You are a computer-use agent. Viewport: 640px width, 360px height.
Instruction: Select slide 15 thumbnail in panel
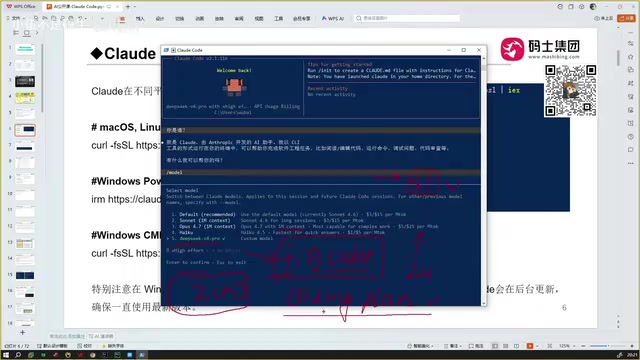click(x=25, y=276)
